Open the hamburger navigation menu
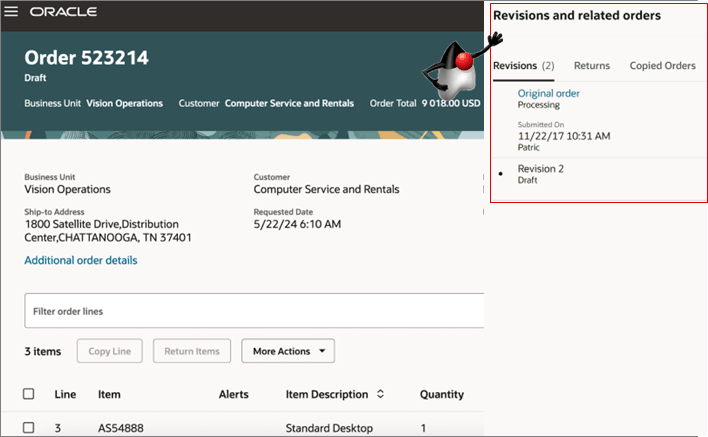The image size is (708, 437). pos(11,11)
